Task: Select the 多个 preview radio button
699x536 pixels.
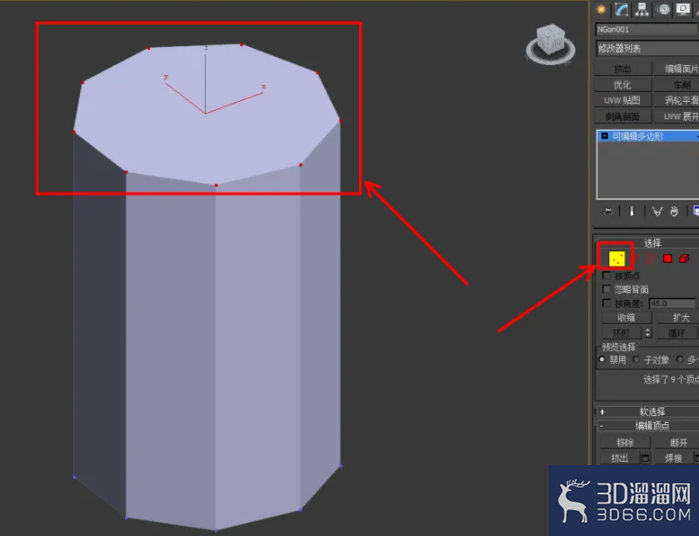Action: pos(679,359)
